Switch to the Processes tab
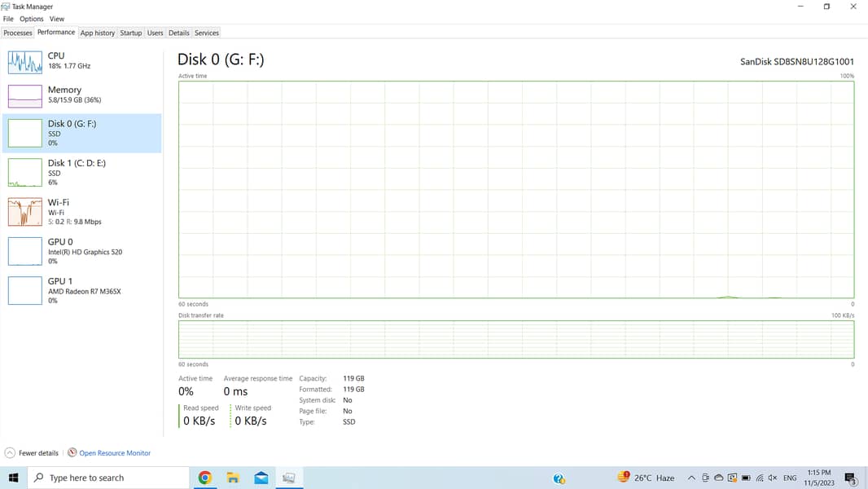The height and width of the screenshot is (489, 868). pos(18,33)
